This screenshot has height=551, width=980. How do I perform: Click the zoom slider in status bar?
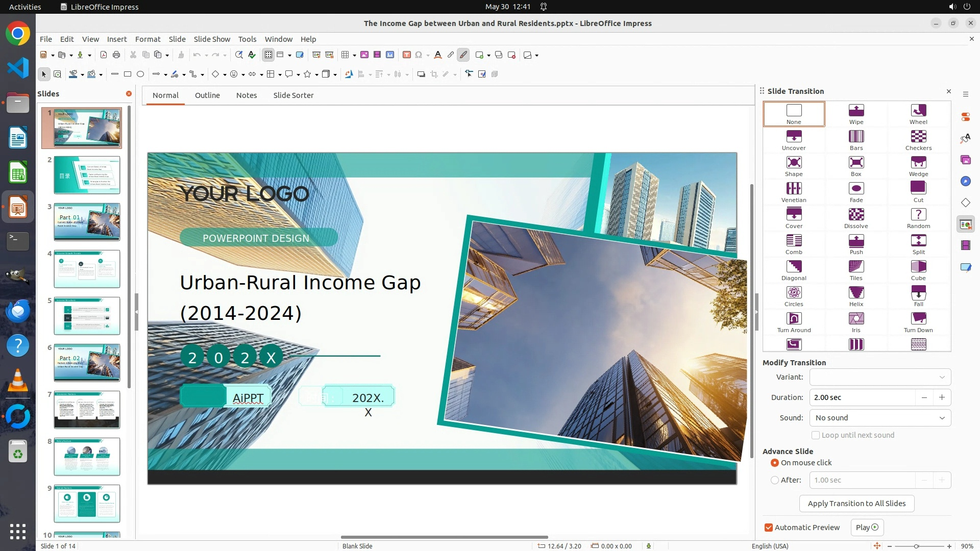916,546
